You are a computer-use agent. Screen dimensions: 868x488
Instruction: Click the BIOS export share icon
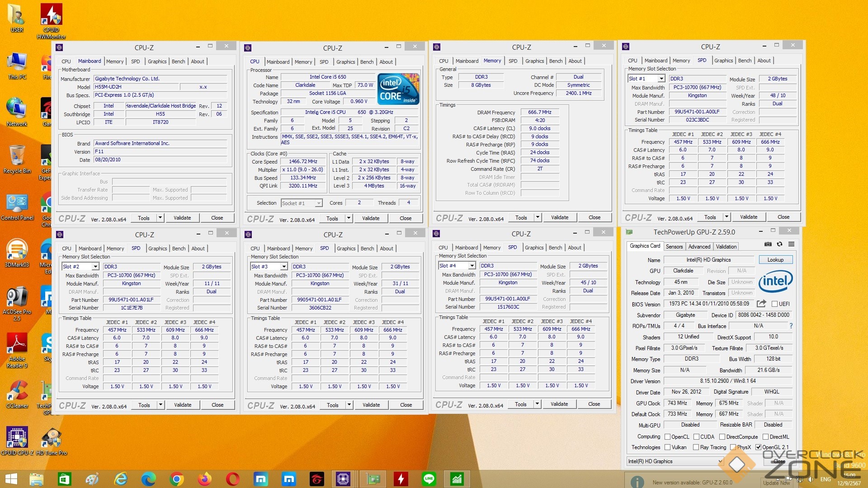(x=761, y=304)
